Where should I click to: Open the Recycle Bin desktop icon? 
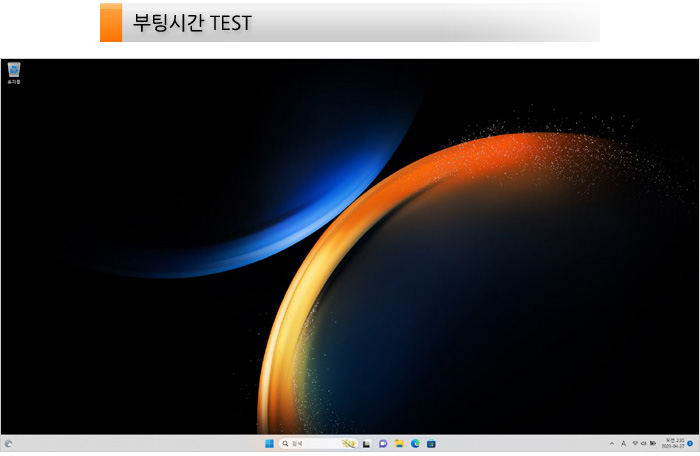tap(14, 71)
